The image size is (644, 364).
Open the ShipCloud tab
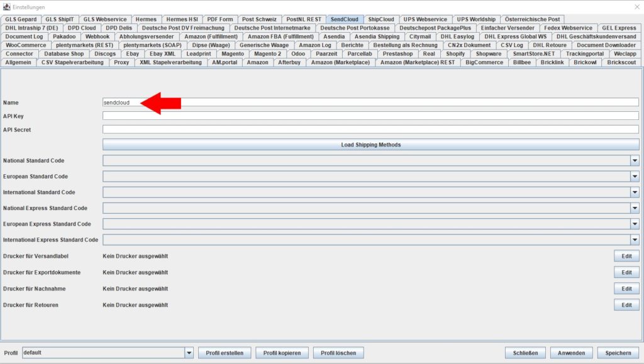point(381,19)
